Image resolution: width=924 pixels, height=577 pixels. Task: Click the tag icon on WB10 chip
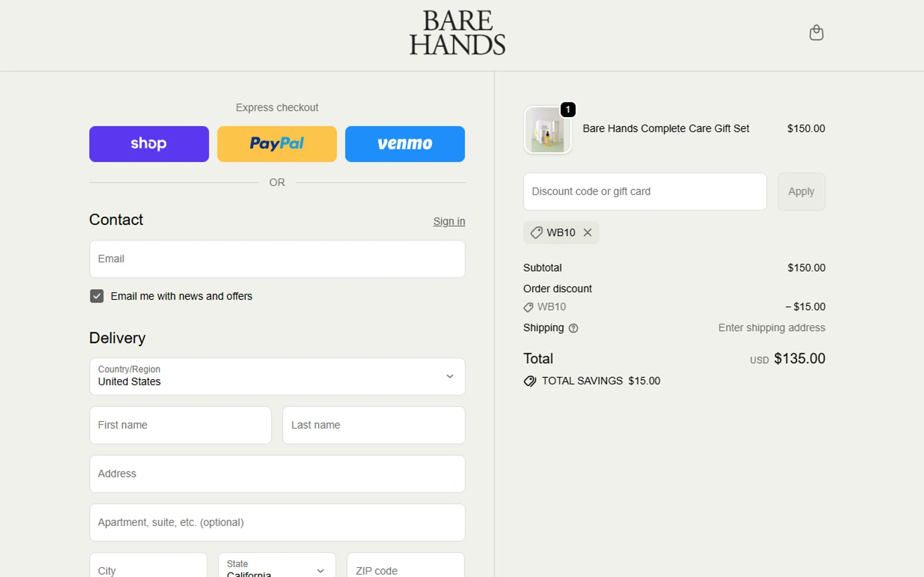click(x=537, y=232)
